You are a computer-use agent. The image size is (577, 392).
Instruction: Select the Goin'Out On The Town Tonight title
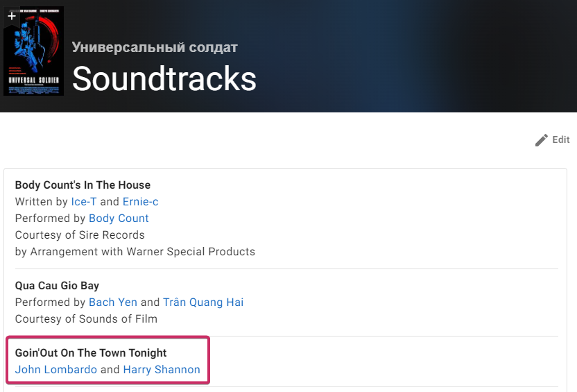point(91,353)
